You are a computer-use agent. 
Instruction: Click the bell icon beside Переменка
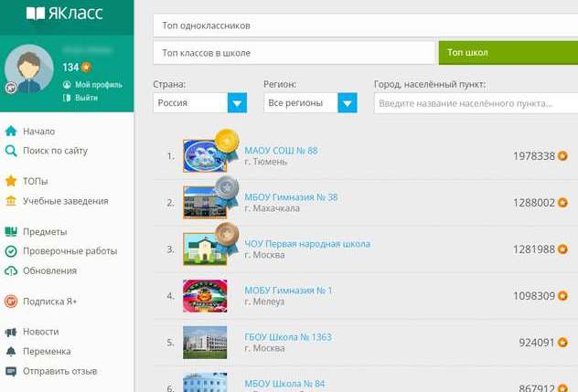pyautogui.click(x=11, y=352)
